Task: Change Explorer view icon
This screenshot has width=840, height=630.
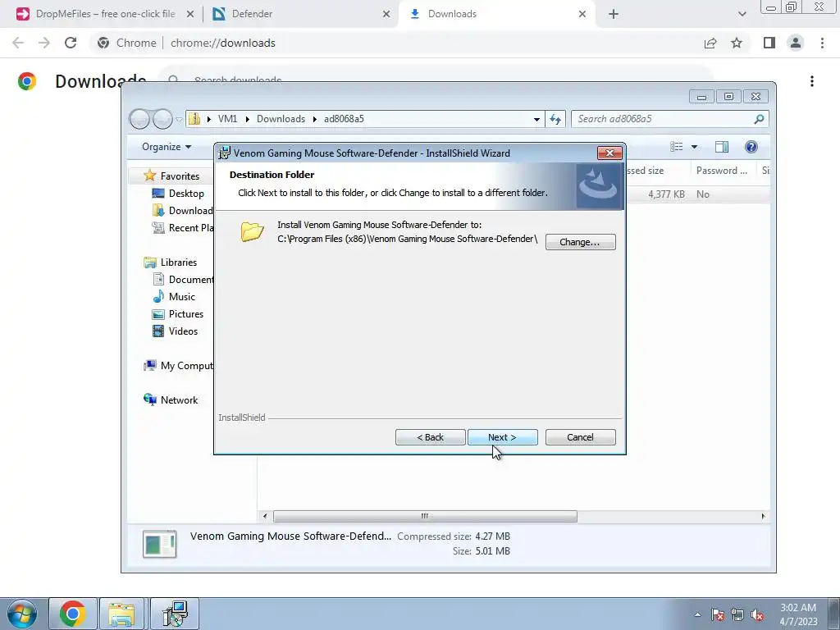Action: tap(677, 147)
